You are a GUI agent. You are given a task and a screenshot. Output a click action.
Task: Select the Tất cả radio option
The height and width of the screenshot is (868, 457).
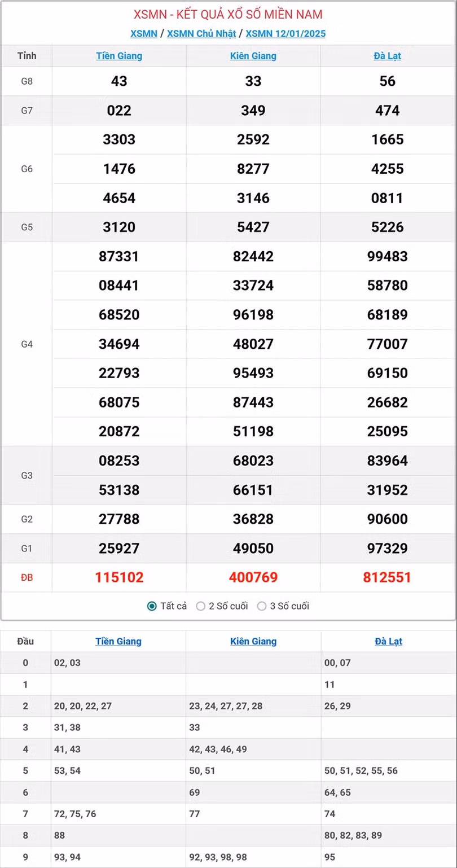tap(152, 606)
